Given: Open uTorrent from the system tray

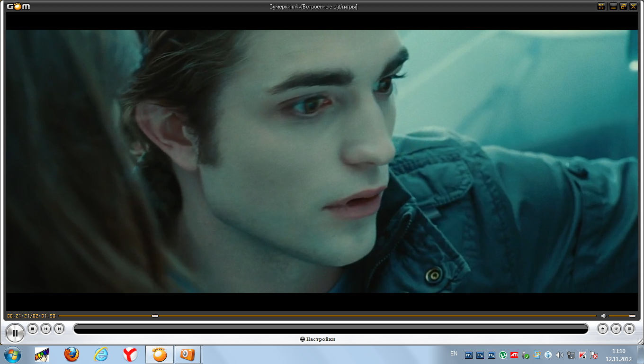Looking at the screenshot, I should (x=503, y=355).
